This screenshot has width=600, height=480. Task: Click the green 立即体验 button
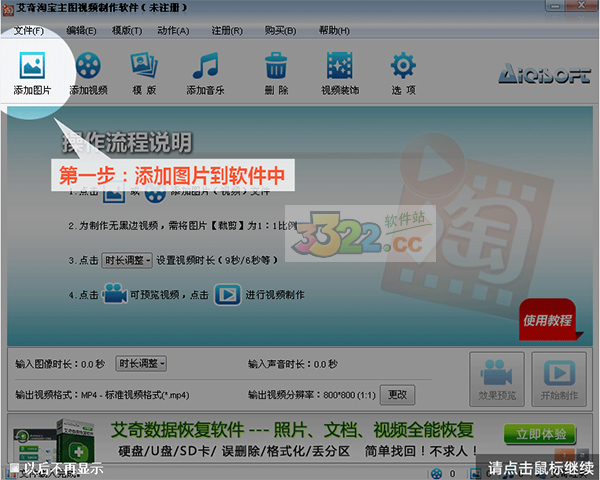[x=540, y=434]
